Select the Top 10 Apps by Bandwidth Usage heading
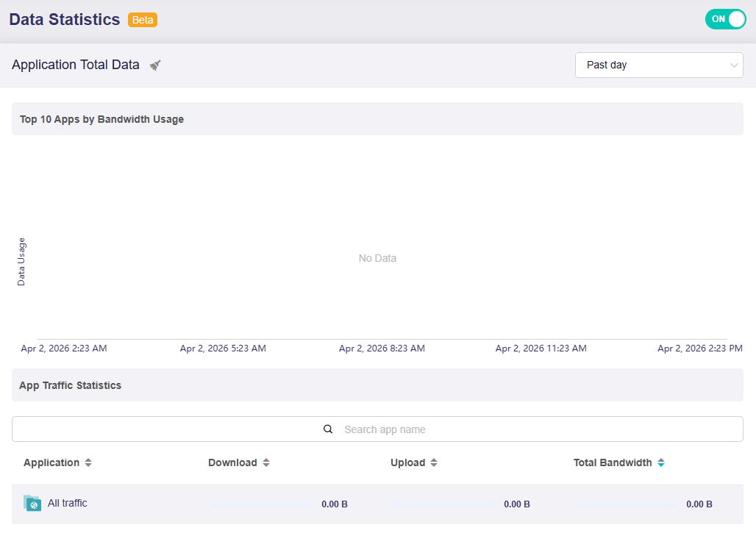Screen dimensions: 756x536 pos(101,119)
